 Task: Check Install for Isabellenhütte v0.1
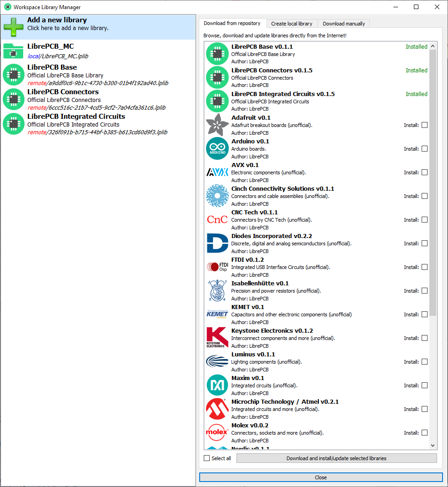coord(425,291)
